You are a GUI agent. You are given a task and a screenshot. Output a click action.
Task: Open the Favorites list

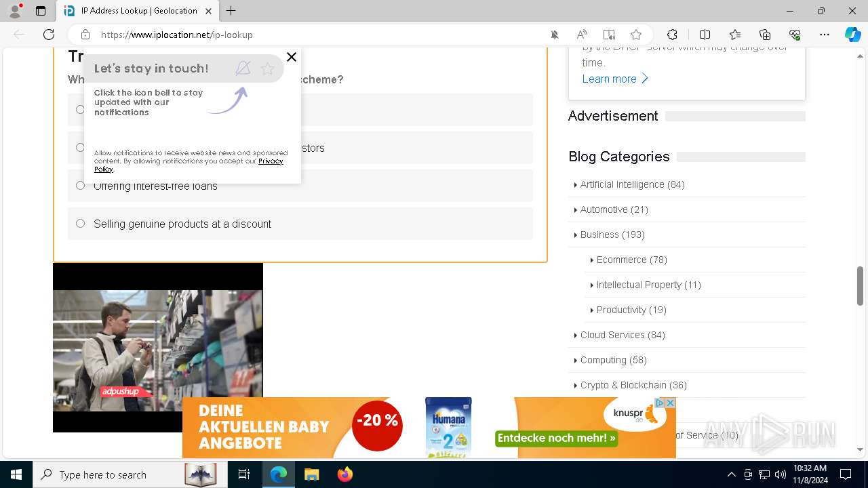click(735, 35)
